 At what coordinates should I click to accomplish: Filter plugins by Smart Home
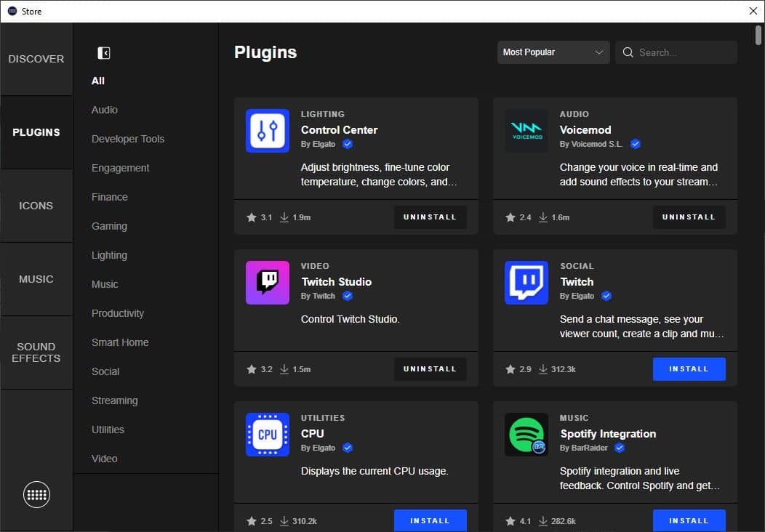click(120, 342)
